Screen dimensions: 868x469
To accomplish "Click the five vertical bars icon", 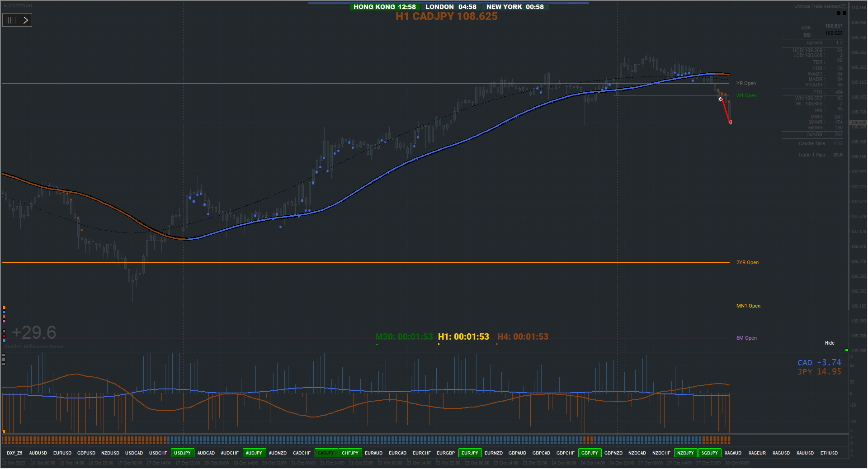I will 11,20.
